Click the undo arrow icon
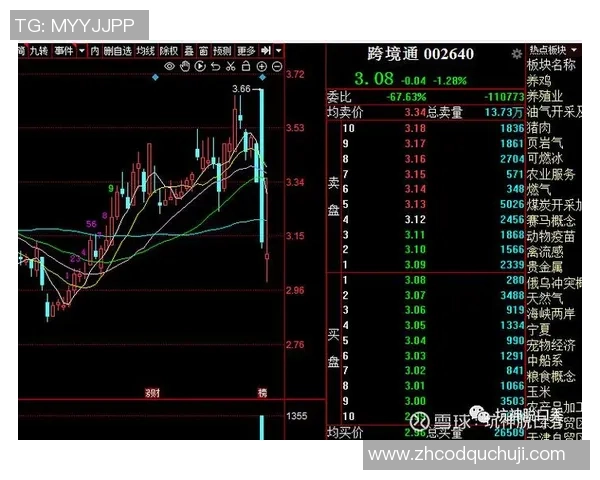 pyautogui.click(x=215, y=66)
